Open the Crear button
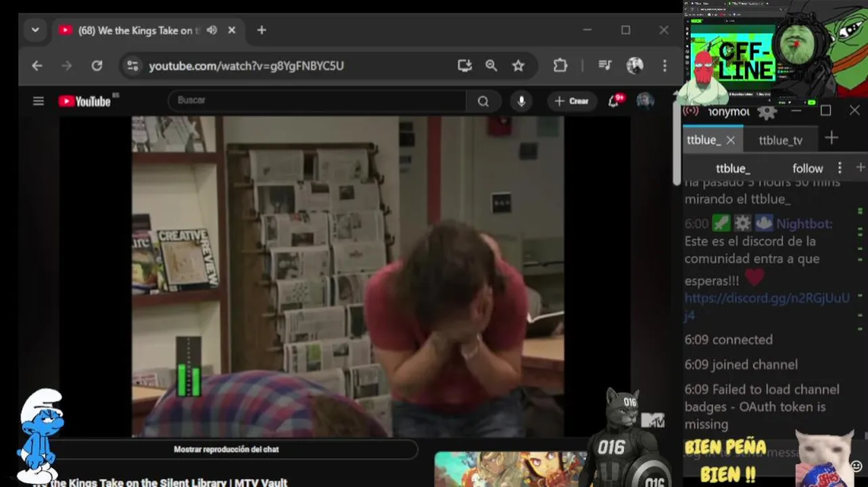The height and width of the screenshot is (487, 868). tap(572, 101)
